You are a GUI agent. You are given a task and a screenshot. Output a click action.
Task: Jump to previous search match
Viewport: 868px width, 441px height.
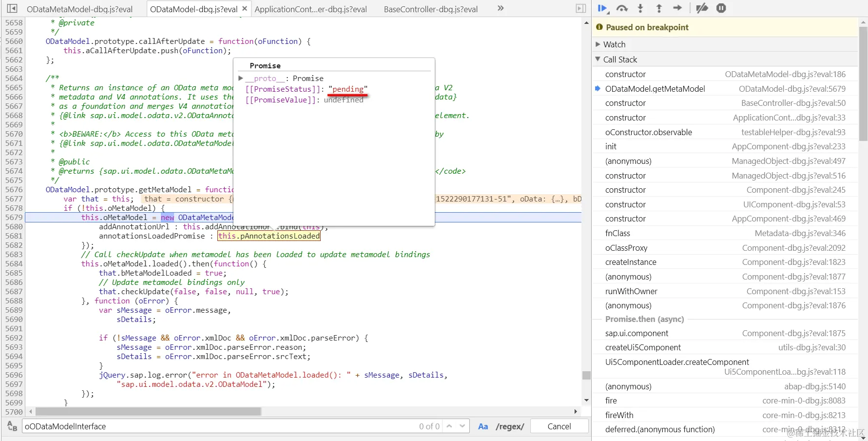pyautogui.click(x=449, y=426)
